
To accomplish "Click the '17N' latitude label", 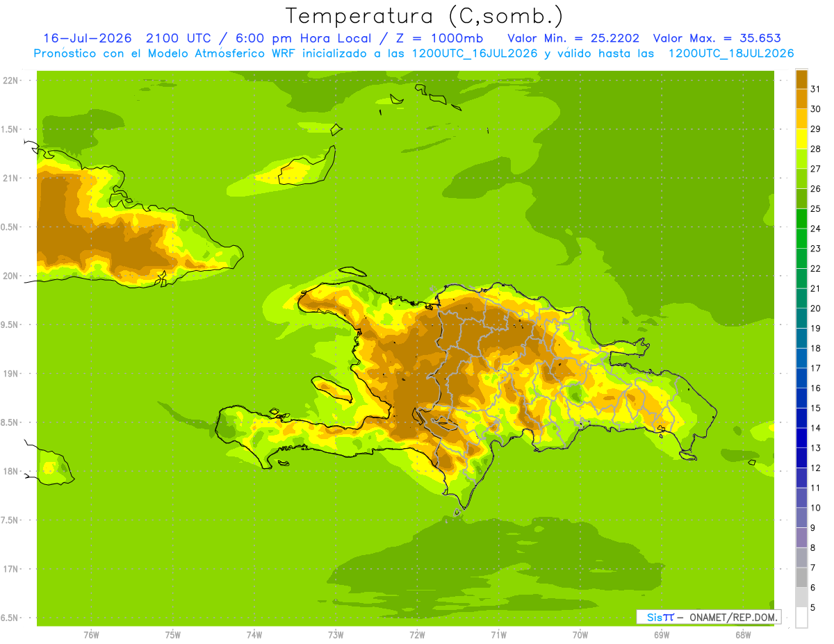I will [11, 569].
